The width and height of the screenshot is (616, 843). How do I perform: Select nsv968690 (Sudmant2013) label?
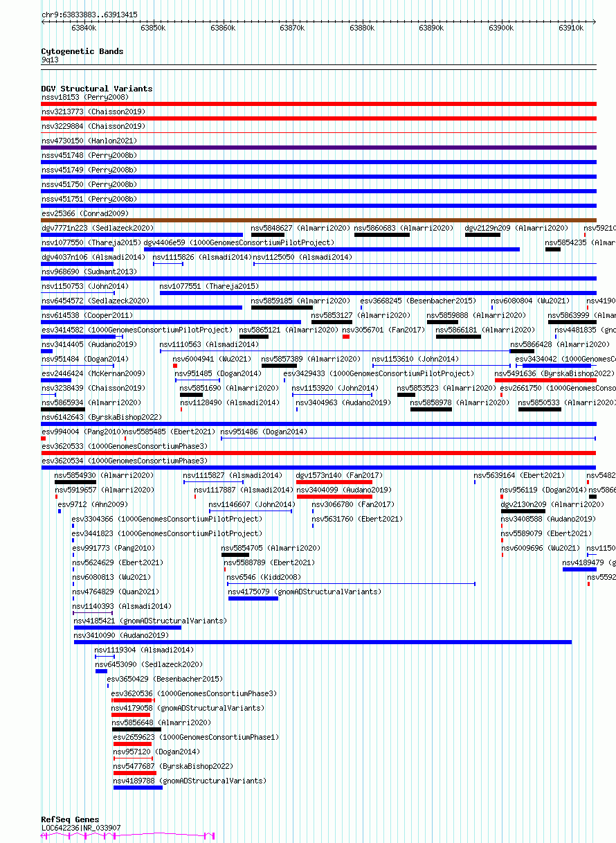point(89,272)
